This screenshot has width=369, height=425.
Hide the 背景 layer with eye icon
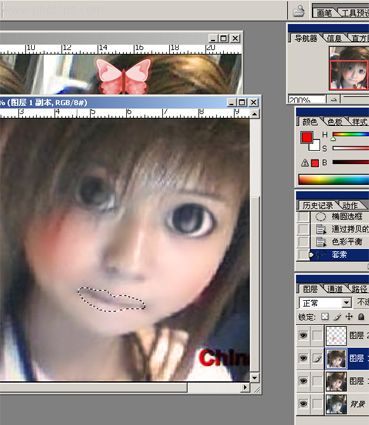pyautogui.click(x=303, y=404)
